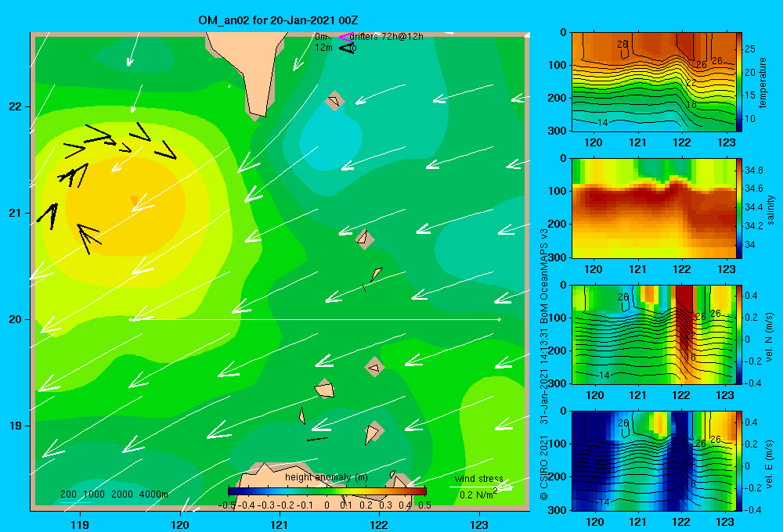Click the horizontal white transect line at 20N
783x532 pixels.
point(315,319)
